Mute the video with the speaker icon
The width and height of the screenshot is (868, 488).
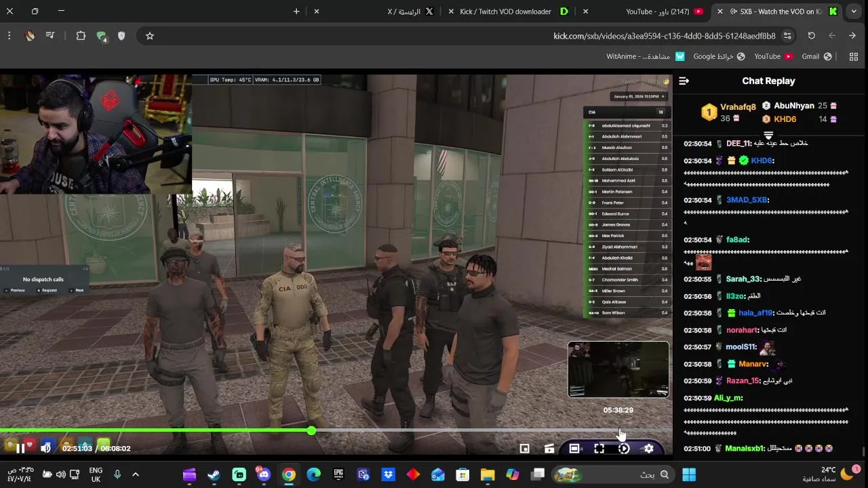[45, 448]
